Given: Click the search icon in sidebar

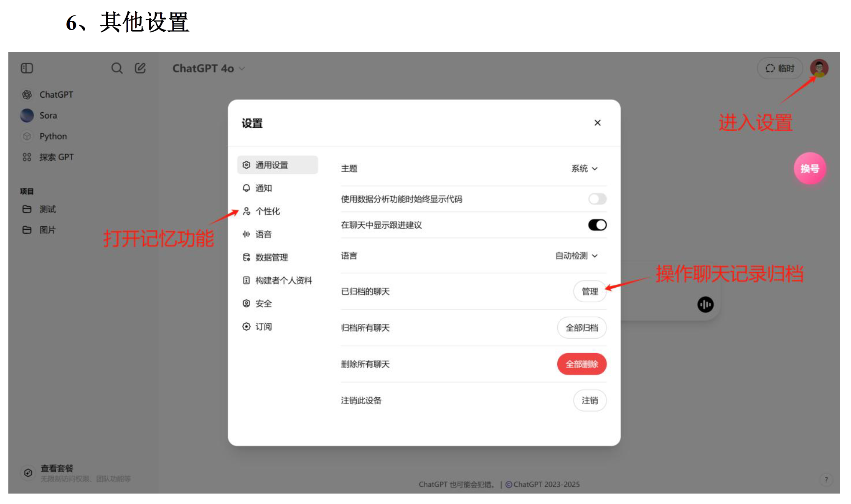Looking at the screenshot, I should 117,68.
